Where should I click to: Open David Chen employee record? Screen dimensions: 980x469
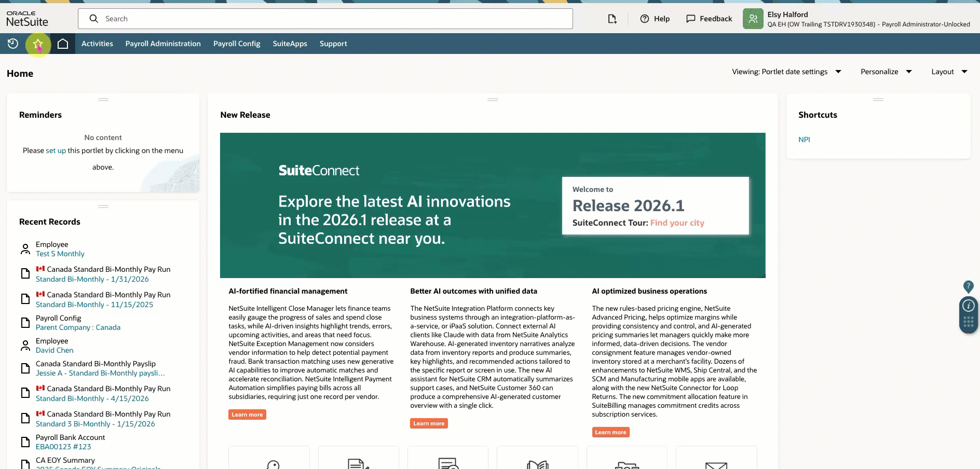click(55, 350)
